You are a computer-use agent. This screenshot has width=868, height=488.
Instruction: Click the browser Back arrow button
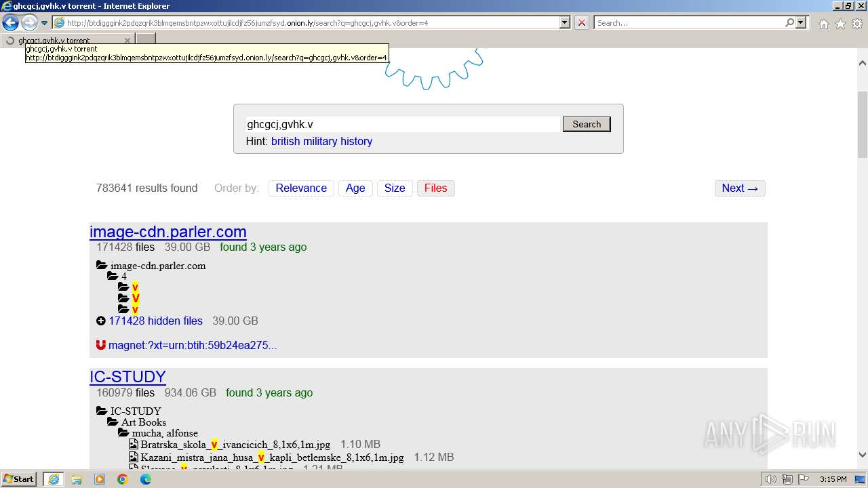click(x=10, y=23)
